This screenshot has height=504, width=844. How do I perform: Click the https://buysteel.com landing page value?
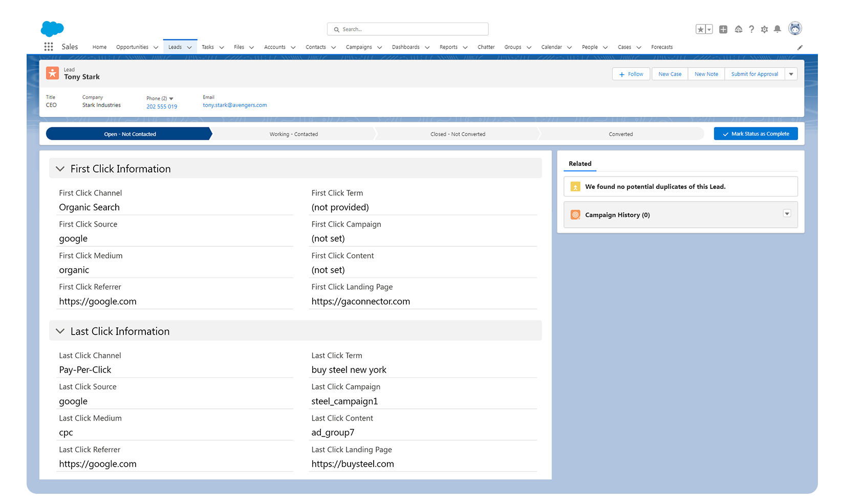coord(353,464)
